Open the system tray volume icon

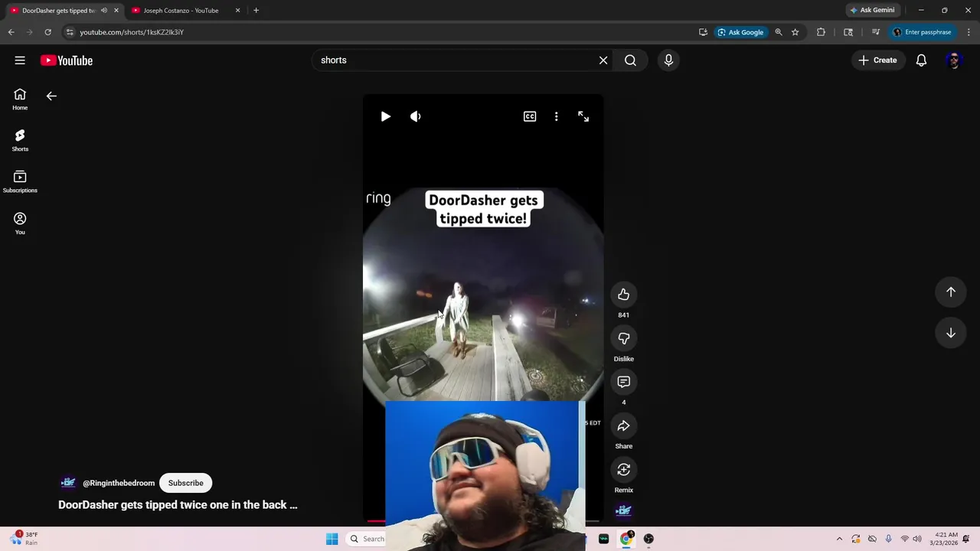(917, 539)
